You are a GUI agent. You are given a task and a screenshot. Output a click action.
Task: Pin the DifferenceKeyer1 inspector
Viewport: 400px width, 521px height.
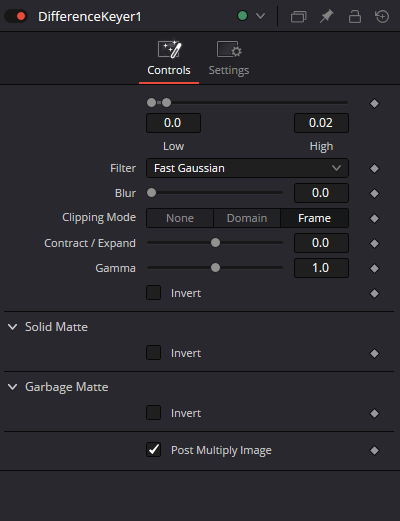click(x=326, y=16)
